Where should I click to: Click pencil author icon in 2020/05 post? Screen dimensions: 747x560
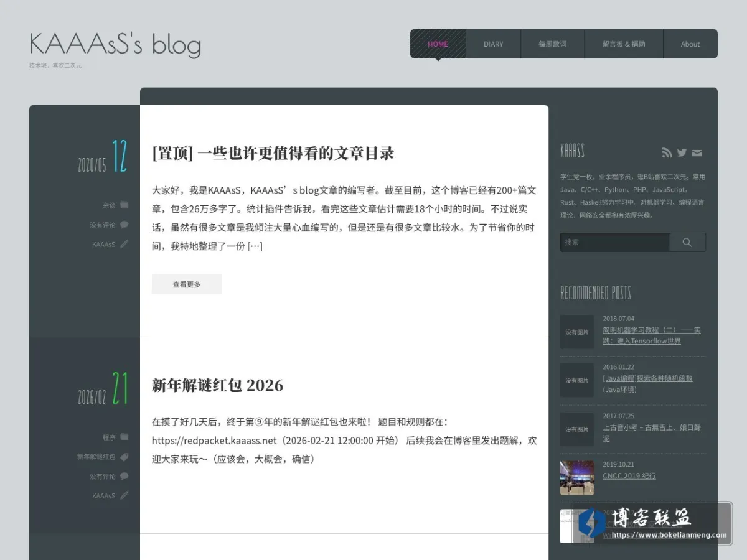(125, 244)
